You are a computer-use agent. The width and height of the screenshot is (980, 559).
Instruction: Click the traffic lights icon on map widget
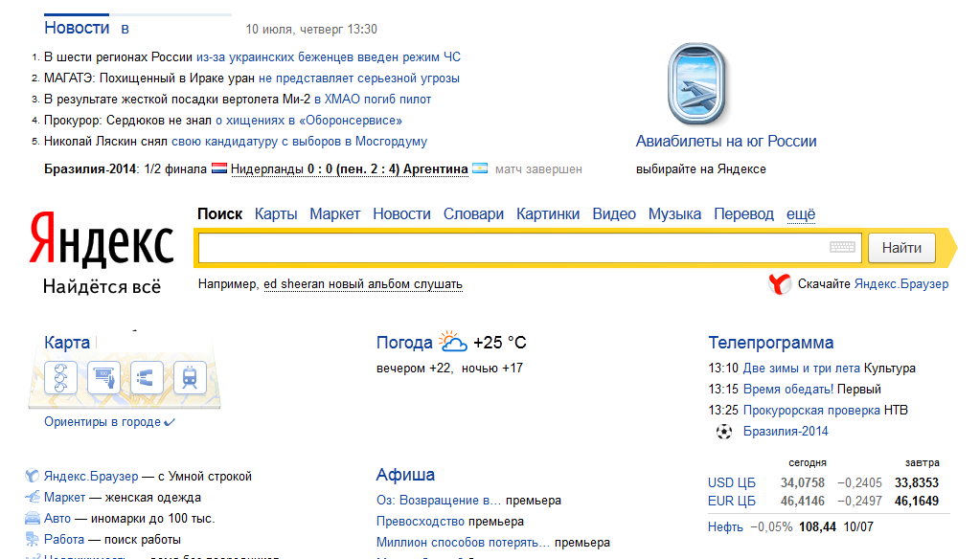[x=60, y=377]
